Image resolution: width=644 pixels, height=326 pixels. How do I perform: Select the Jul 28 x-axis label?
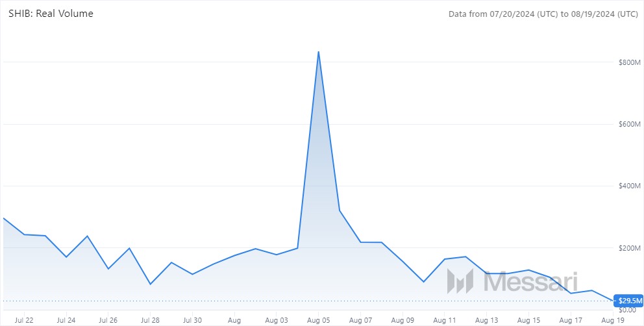tap(150, 320)
